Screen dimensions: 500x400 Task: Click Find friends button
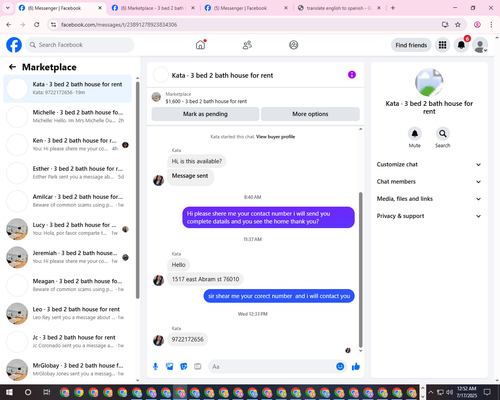[x=411, y=45]
